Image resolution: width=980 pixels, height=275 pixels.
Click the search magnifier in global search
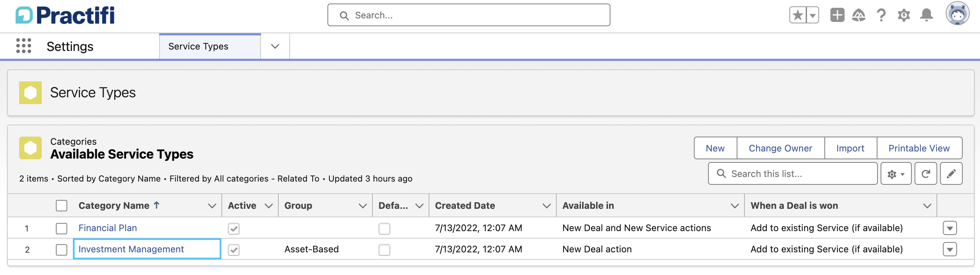coord(344,16)
